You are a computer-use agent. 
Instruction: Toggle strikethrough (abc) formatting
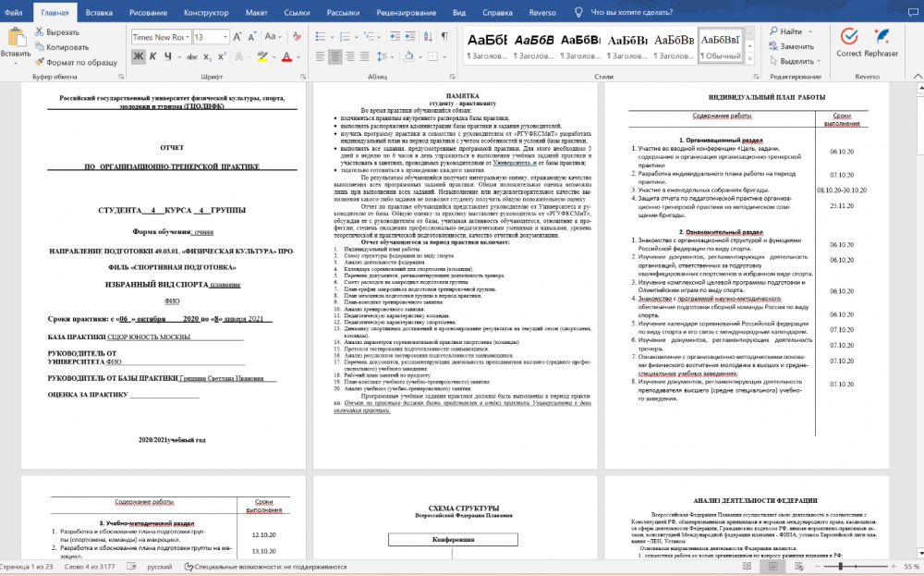pos(192,57)
